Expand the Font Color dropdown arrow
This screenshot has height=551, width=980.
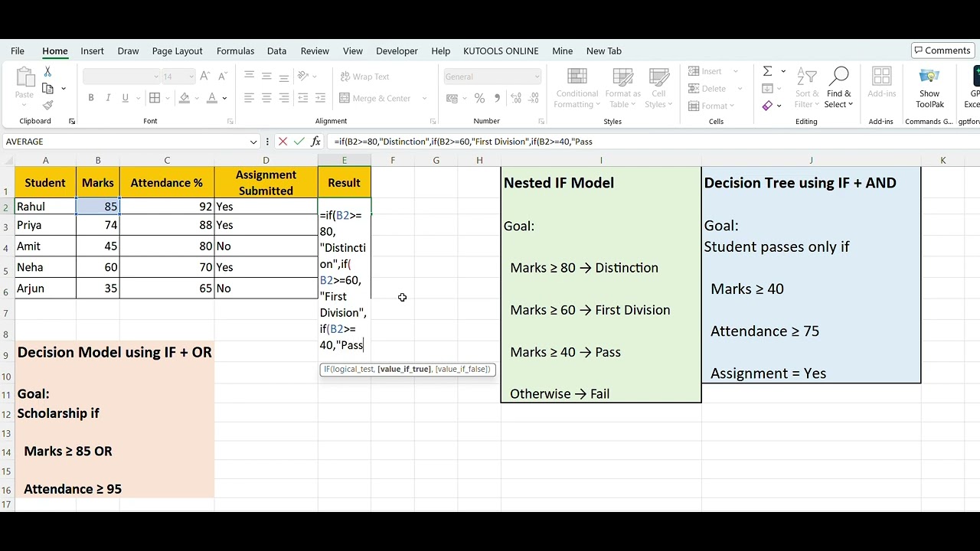point(224,98)
